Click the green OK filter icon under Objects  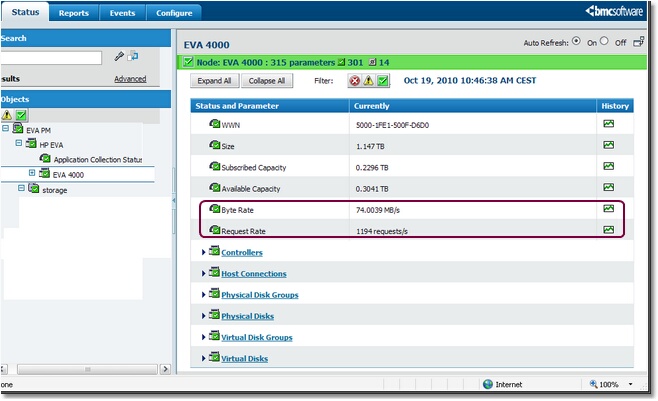point(21,115)
